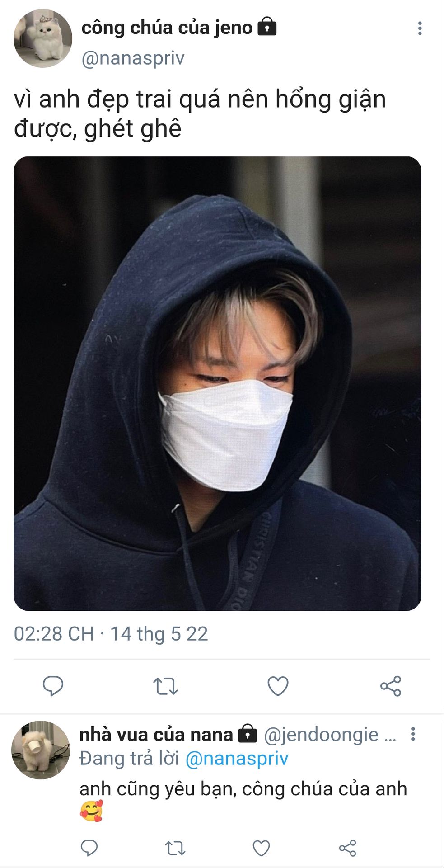The width and height of the screenshot is (444, 868).
Task: Tap the reply icon under main tweet
Action: tap(53, 686)
